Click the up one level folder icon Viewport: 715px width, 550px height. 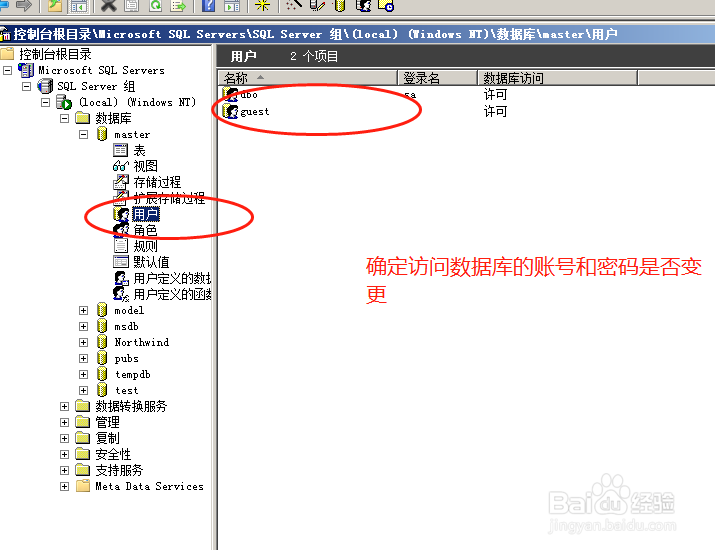pyautogui.click(x=55, y=5)
